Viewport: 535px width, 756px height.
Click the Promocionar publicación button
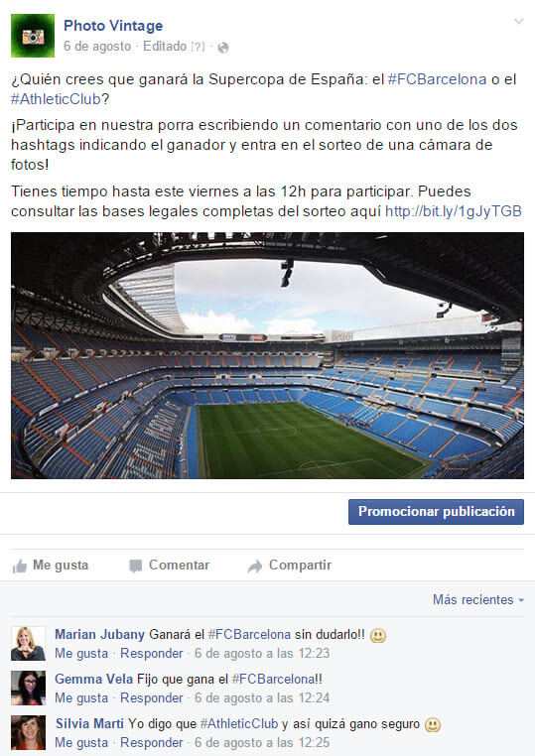436,512
